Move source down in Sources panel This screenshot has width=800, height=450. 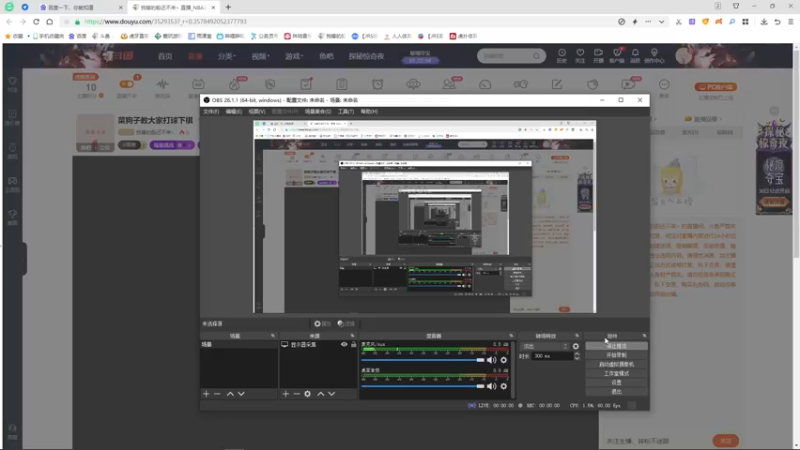coord(332,394)
